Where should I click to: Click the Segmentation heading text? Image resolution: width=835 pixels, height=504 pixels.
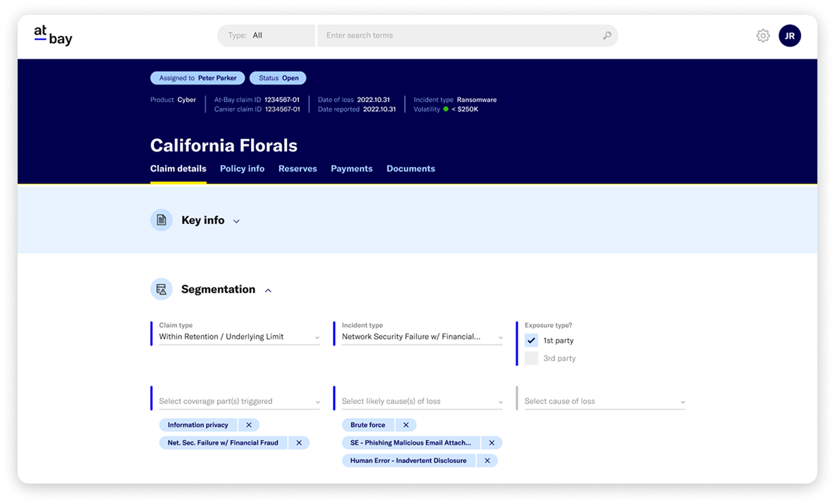[219, 290]
